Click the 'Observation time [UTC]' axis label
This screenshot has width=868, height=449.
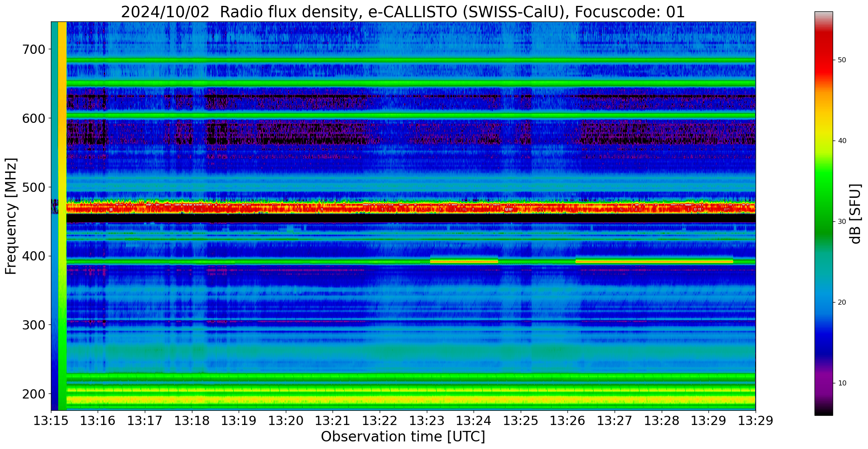point(403,437)
